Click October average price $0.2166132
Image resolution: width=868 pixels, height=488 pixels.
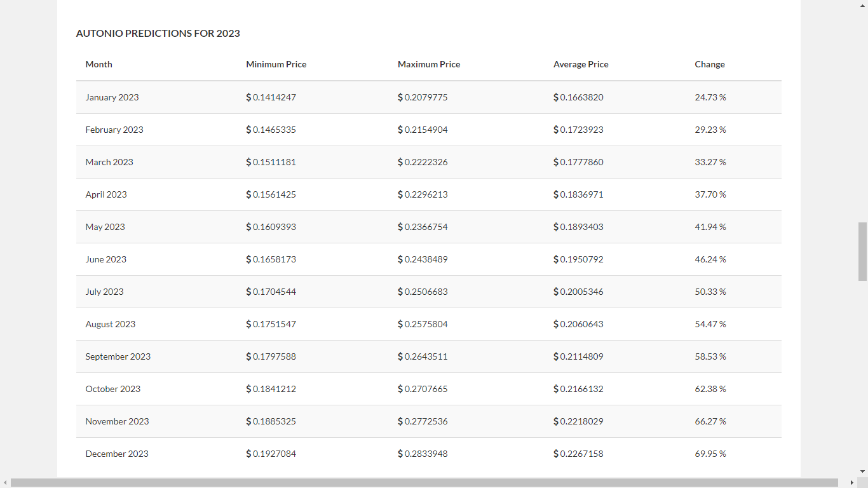point(579,389)
